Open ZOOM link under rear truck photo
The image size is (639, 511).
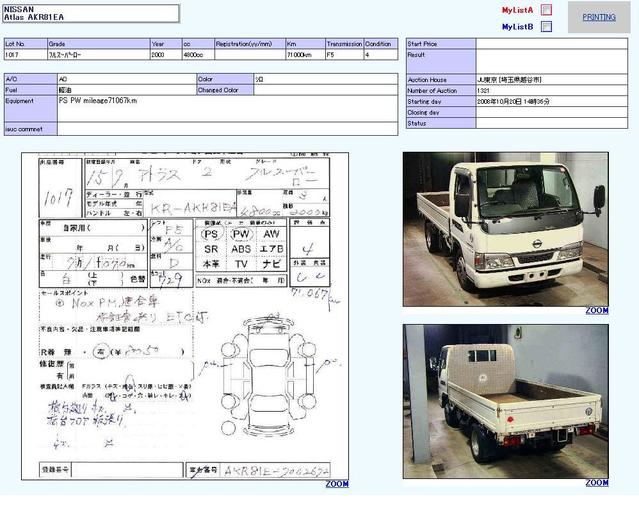click(x=597, y=483)
